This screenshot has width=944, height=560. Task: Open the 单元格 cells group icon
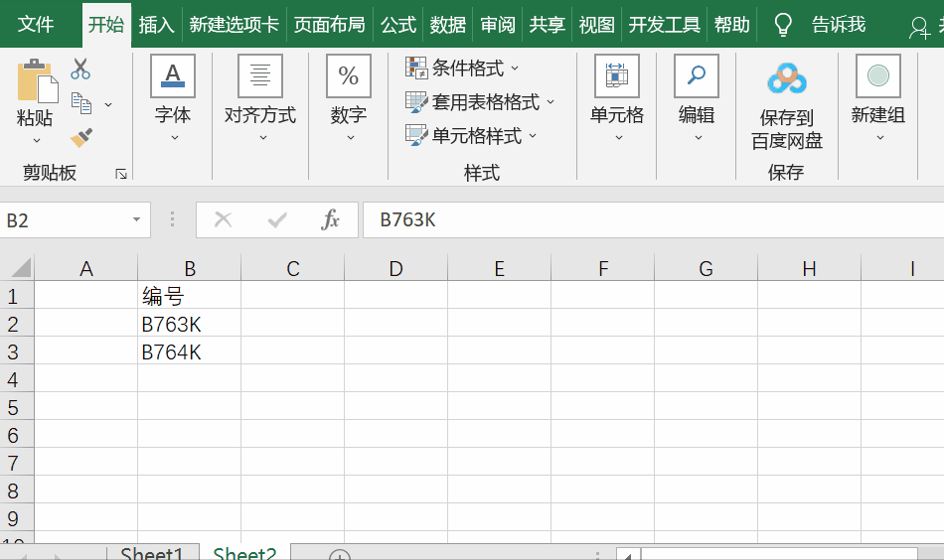pos(616,75)
